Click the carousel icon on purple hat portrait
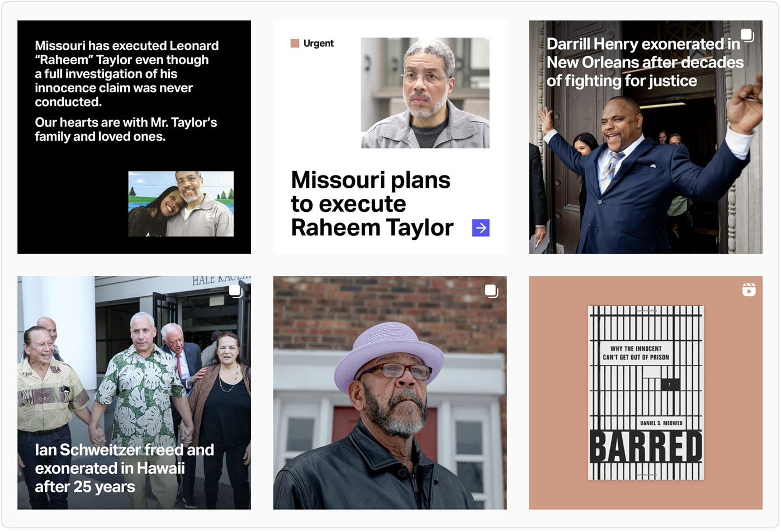Image resolution: width=781 pixels, height=532 pixels. click(x=491, y=291)
